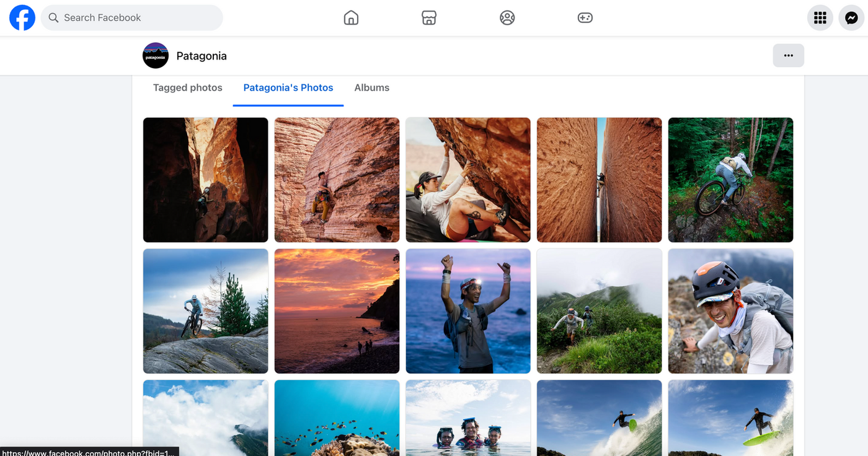Select the Patagonia's Photos tab
Image resolution: width=868 pixels, height=456 pixels.
288,88
